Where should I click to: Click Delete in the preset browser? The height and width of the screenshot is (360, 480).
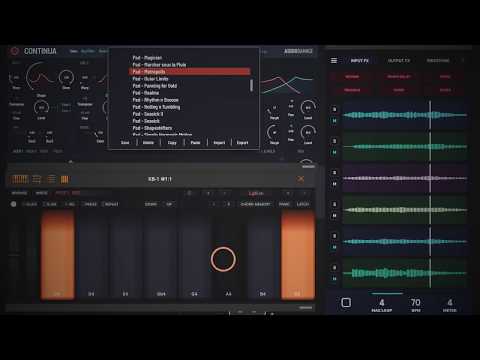[x=148, y=143]
